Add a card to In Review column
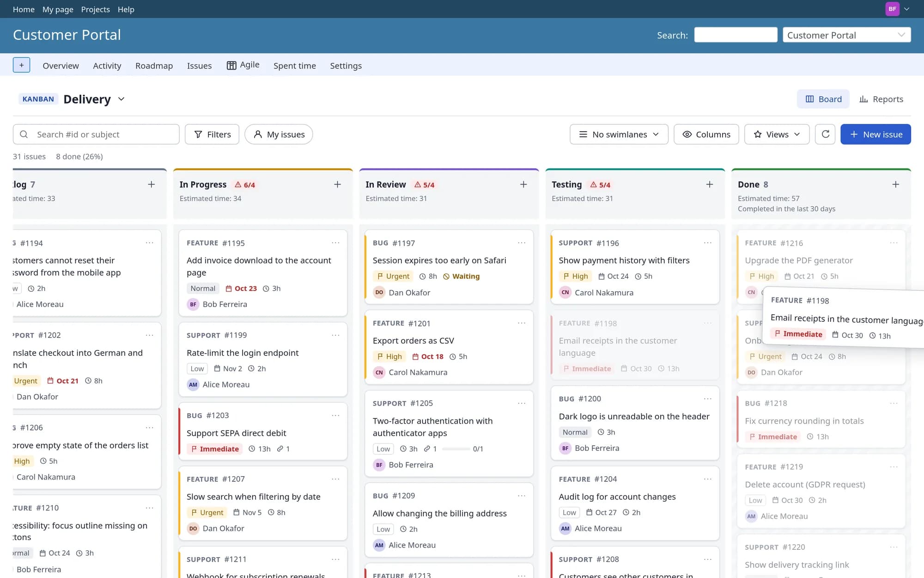The height and width of the screenshot is (578, 924). 523,184
